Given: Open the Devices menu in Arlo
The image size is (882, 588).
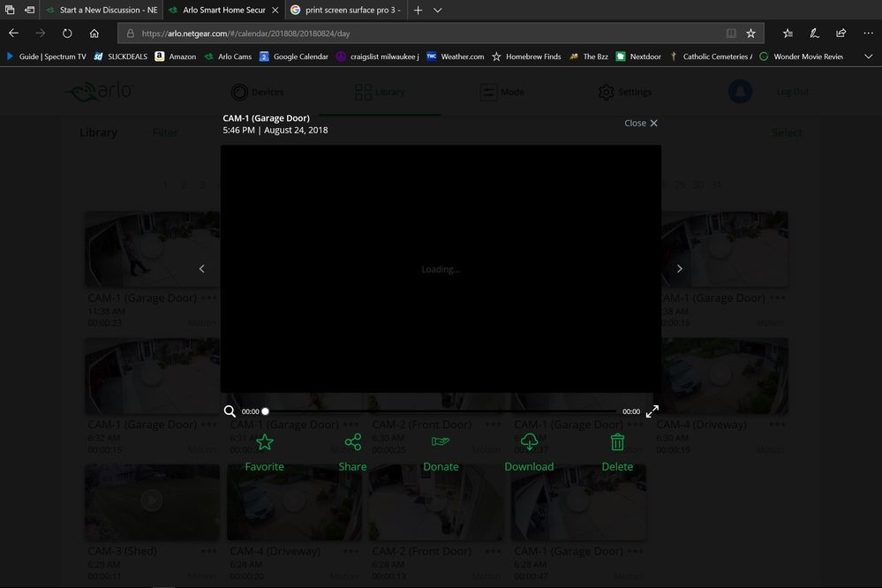Looking at the screenshot, I should 257,92.
